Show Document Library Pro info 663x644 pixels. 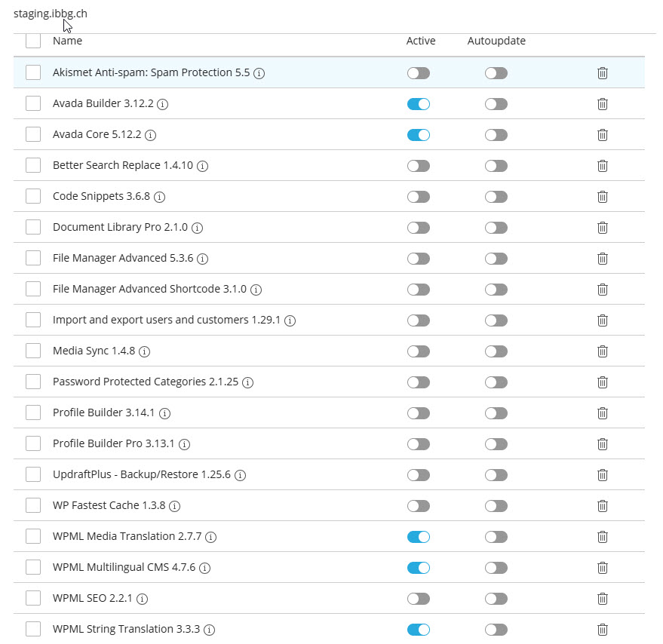click(x=197, y=228)
